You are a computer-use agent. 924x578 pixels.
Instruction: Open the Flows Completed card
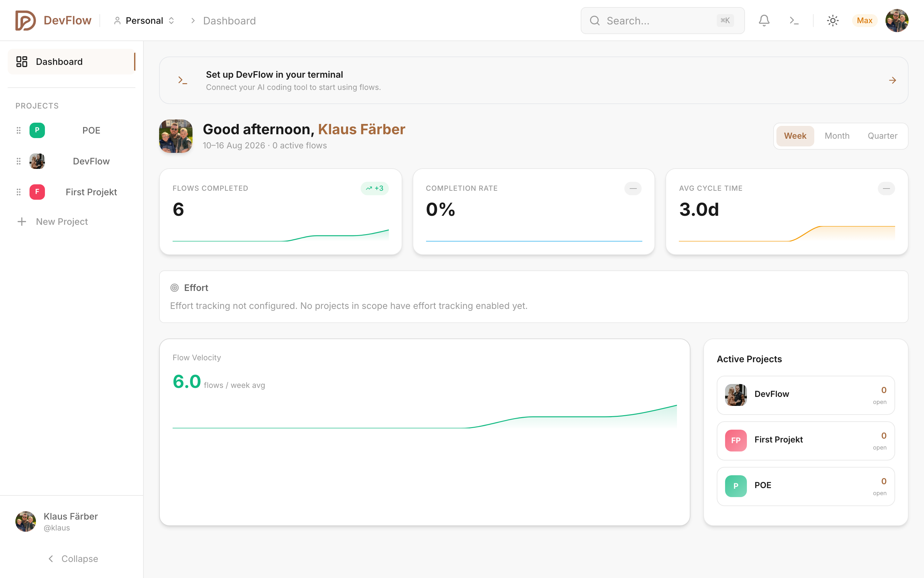pyautogui.click(x=281, y=211)
